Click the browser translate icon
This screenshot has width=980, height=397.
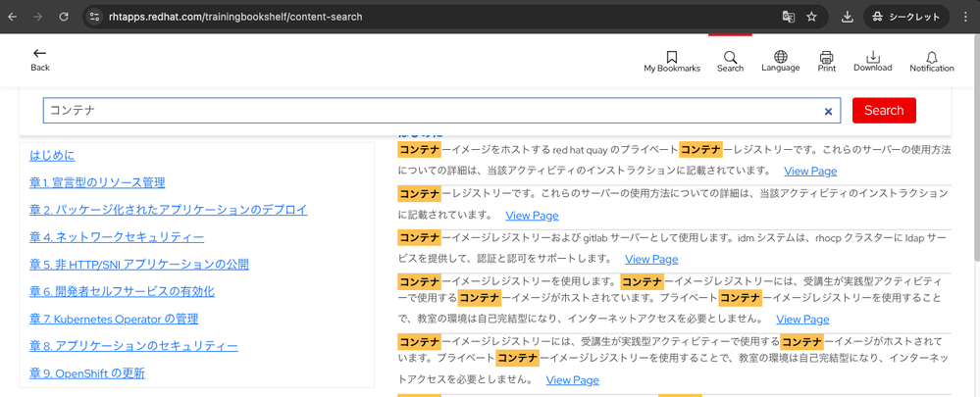788,17
